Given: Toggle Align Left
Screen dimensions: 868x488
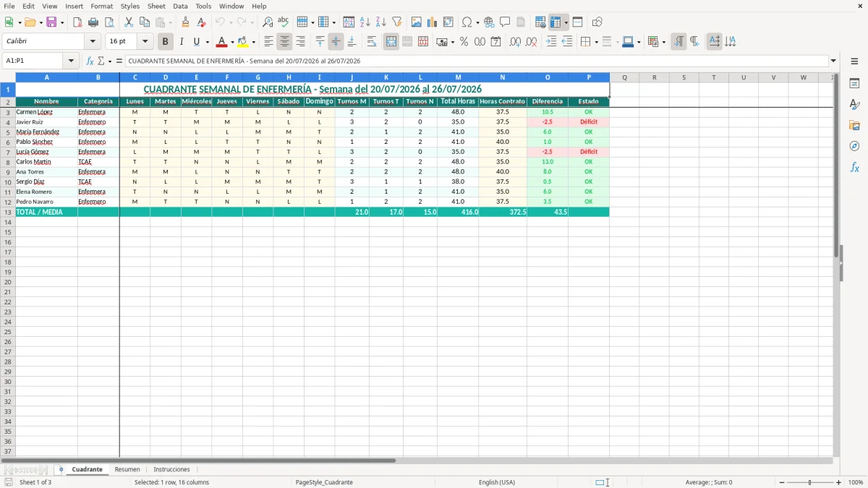Looking at the screenshot, I should point(268,42).
